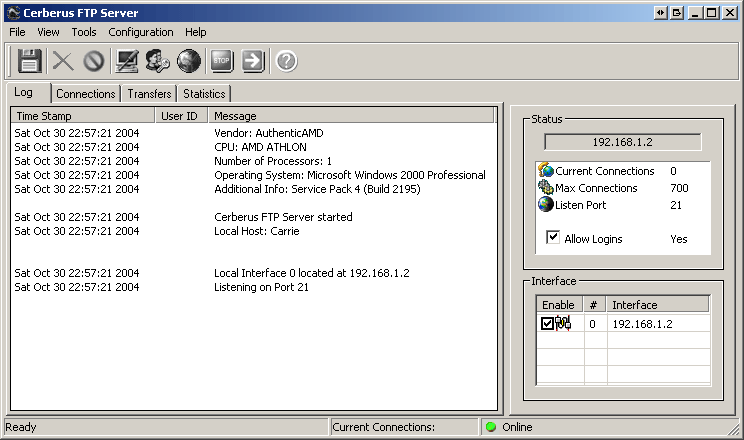The width and height of the screenshot is (744, 440).
Task: Click the globe toolbar icon
Action: point(188,61)
